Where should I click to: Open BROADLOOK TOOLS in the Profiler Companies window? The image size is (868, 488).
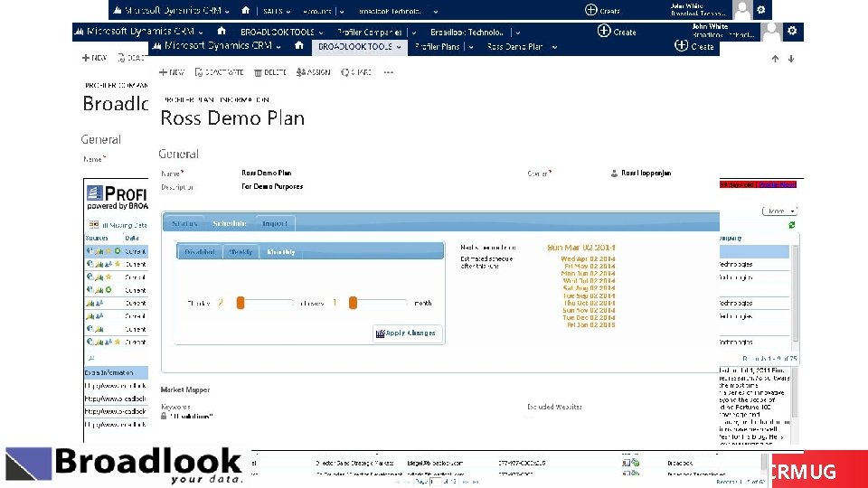tap(281, 33)
